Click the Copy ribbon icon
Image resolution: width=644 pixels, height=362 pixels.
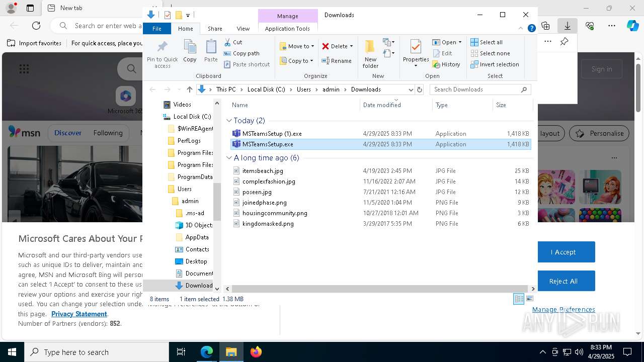pyautogui.click(x=190, y=51)
